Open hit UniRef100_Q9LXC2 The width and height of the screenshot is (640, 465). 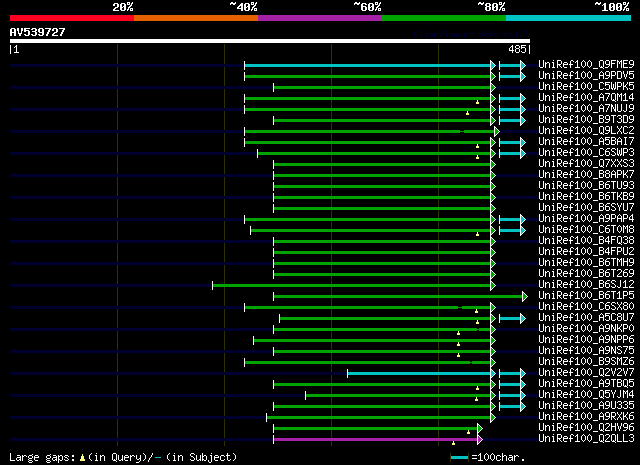[x=586, y=131]
